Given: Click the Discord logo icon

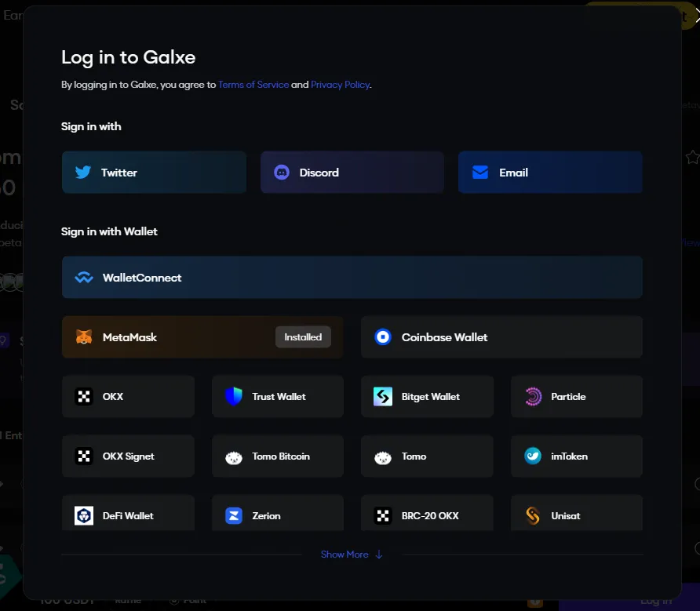Looking at the screenshot, I should (282, 173).
